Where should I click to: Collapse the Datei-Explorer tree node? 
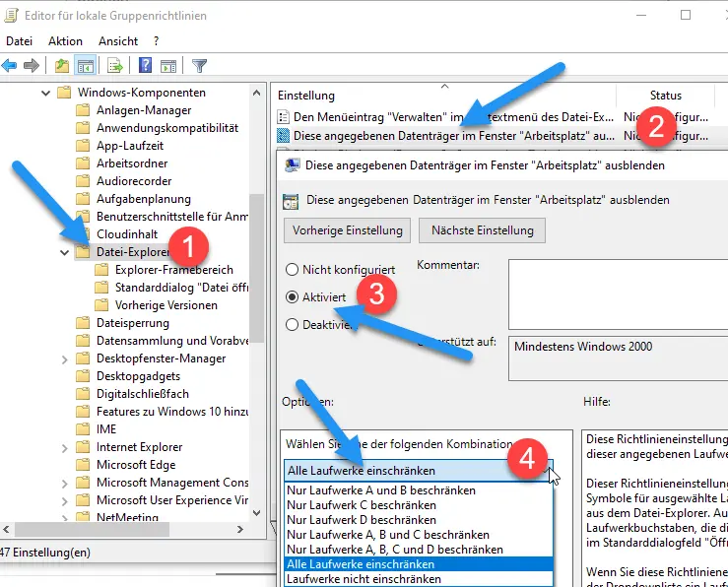coord(65,252)
